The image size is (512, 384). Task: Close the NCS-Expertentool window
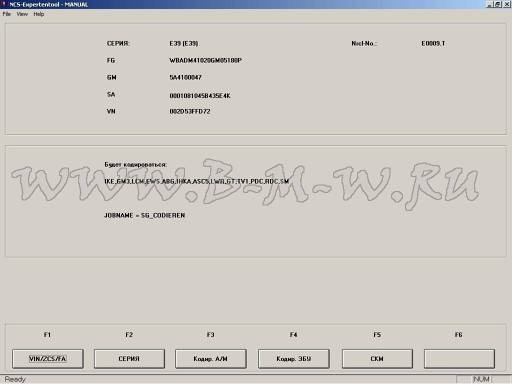coord(506,4)
